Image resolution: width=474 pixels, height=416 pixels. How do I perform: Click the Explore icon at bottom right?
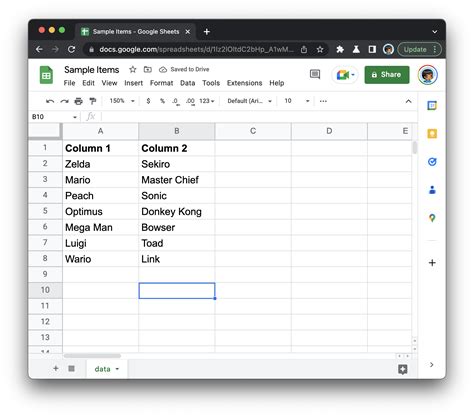coord(403,369)
